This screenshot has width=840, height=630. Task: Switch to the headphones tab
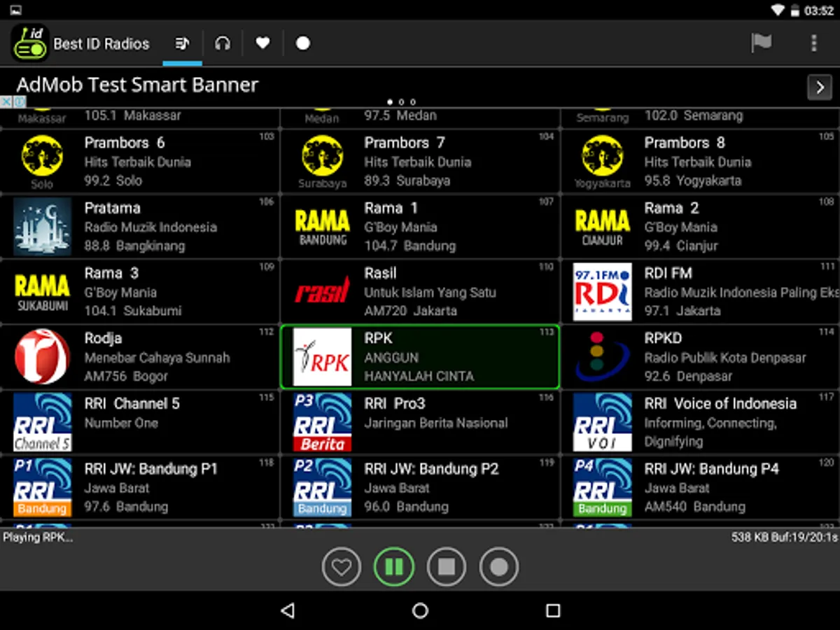point(223,43)
